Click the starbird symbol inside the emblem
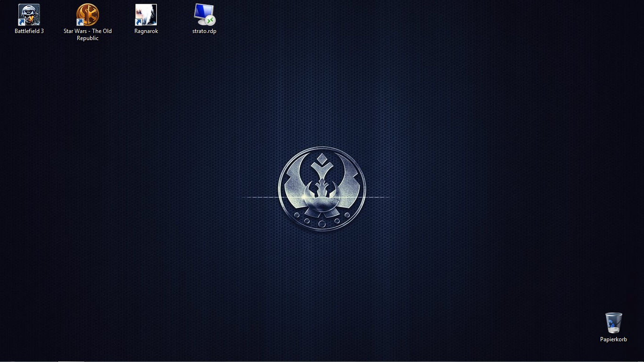The height and width of the screenshot is (362, 644). click(x=322, y=190)
